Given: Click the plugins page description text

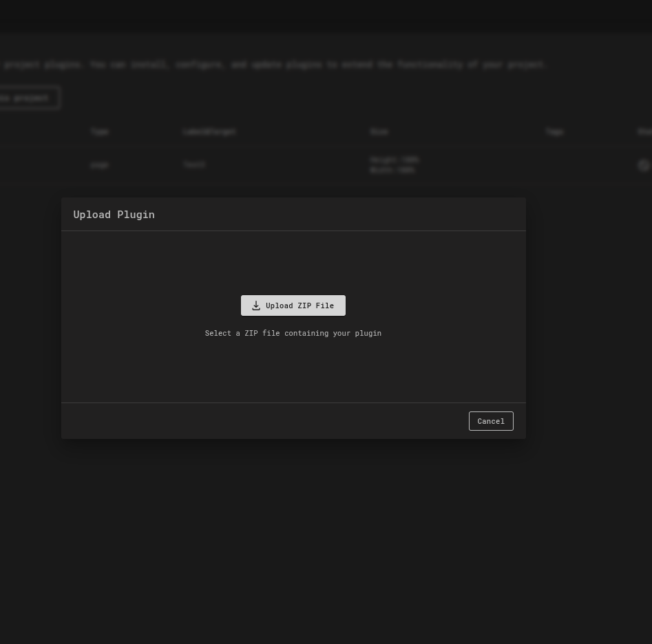Looking at the screenshot, I should [274, 64].
